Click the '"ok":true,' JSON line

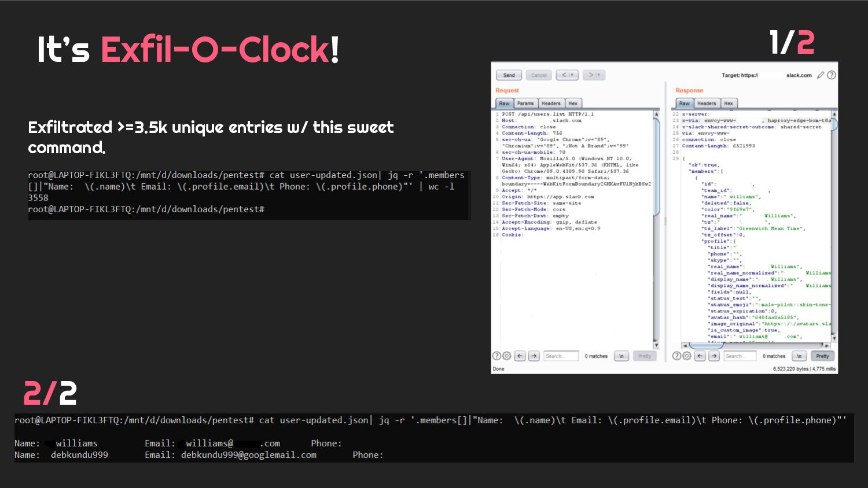704,165
